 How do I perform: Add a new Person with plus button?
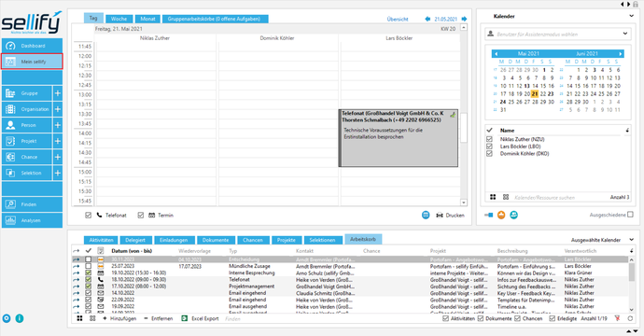(x=58, y=125)
